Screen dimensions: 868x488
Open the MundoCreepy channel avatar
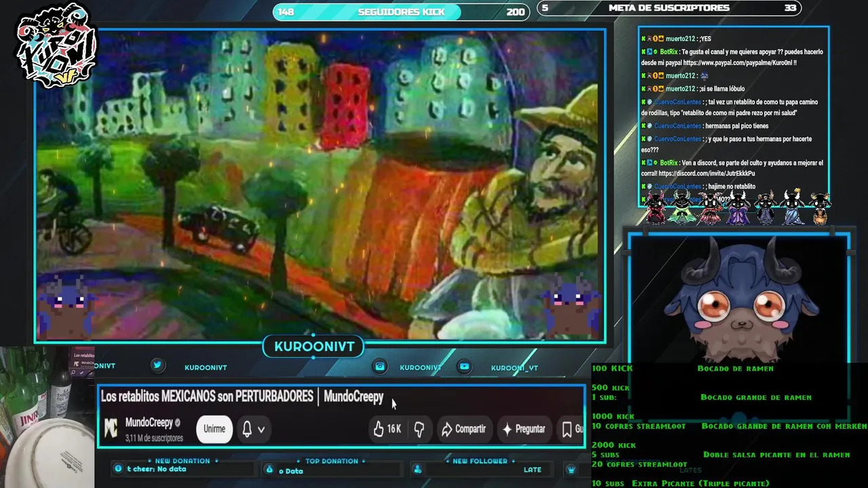[111, 428]
